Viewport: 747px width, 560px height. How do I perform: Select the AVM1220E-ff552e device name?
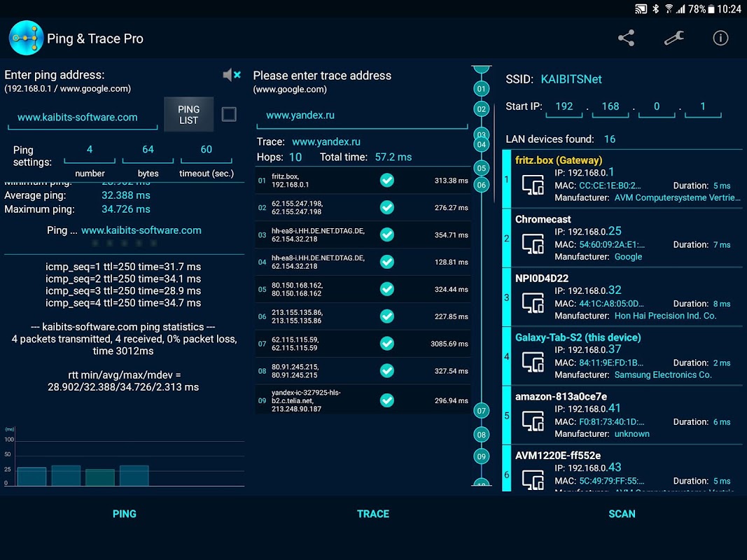click(x=558, y=456)
